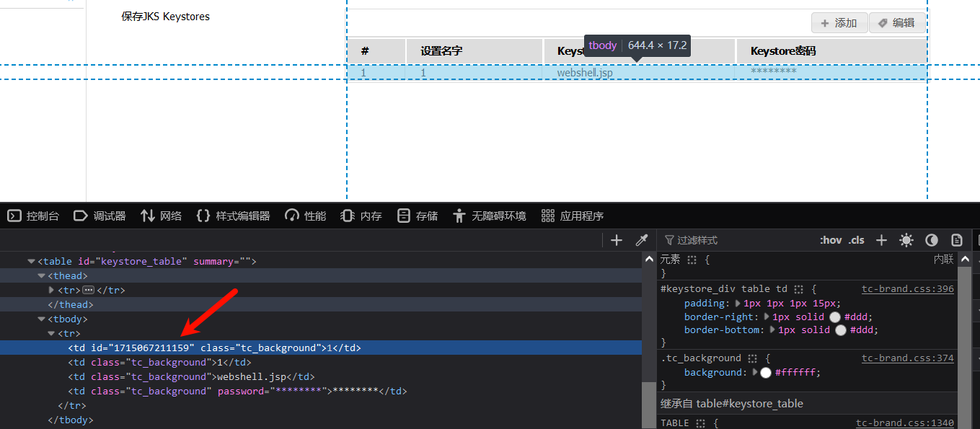
Task: Click the webshell.jsp table cell on the page
Action: click(640, 72)
